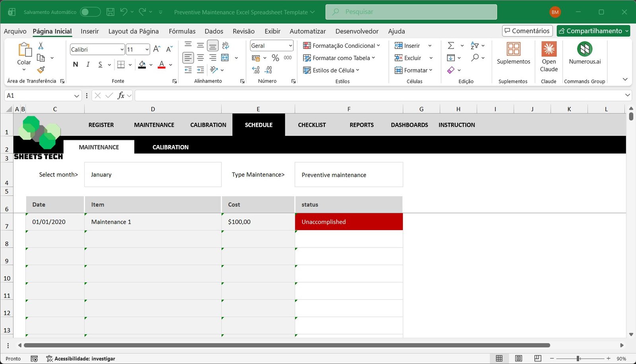This screenshot has height=364, width=636.
Task: Click the comma style 000 icon
Action: pos(287,58)
